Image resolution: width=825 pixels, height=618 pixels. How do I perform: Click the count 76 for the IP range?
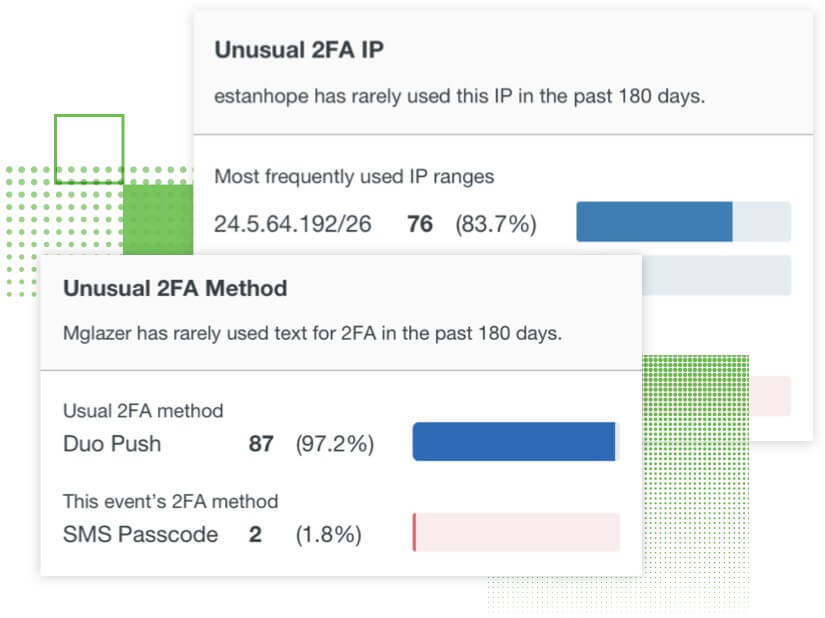coord(420,224)
